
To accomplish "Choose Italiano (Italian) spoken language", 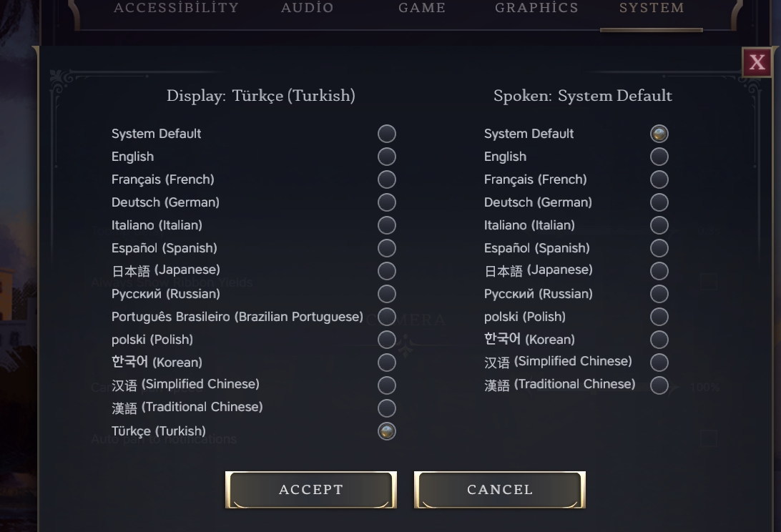I will pos(659,225).
